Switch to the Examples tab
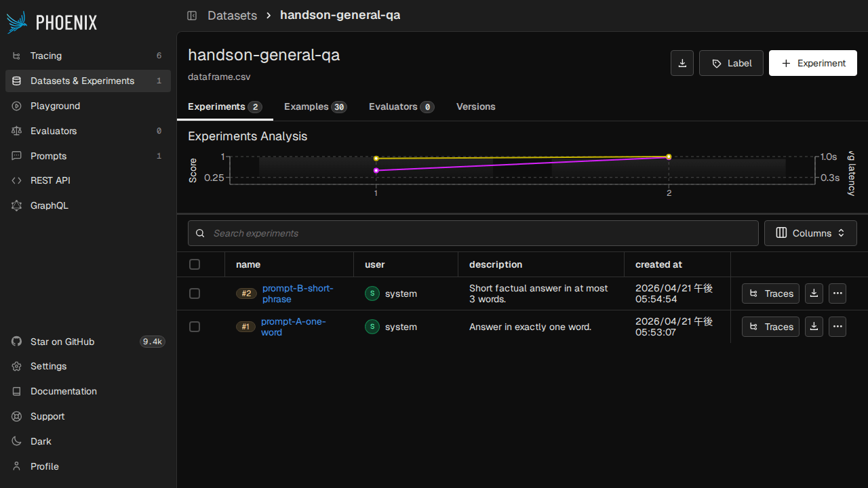 point(315,106)
